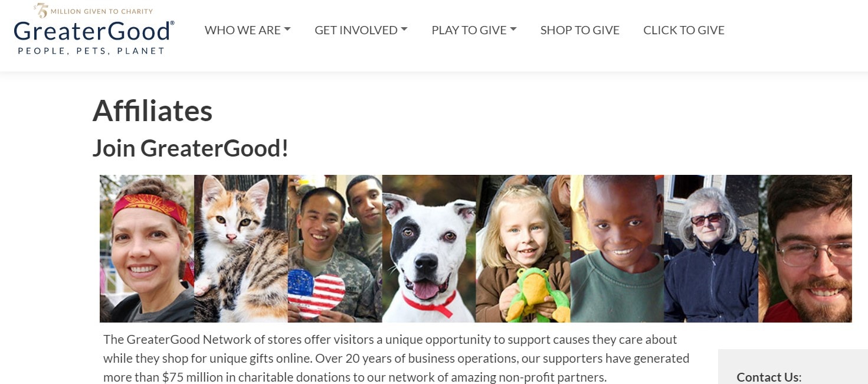Click the Contact Us sidebar heading
868x384 pixels.
tap(769, 377)
